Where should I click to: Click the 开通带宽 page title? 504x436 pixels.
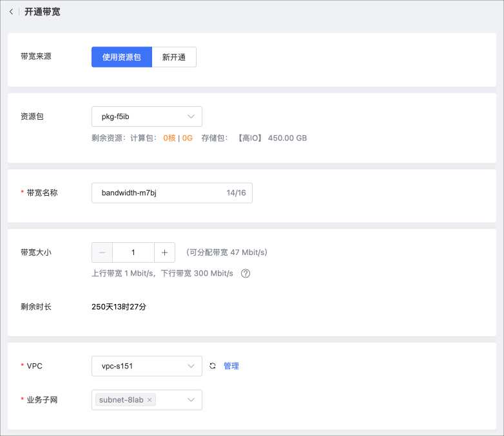click(43, 12)
